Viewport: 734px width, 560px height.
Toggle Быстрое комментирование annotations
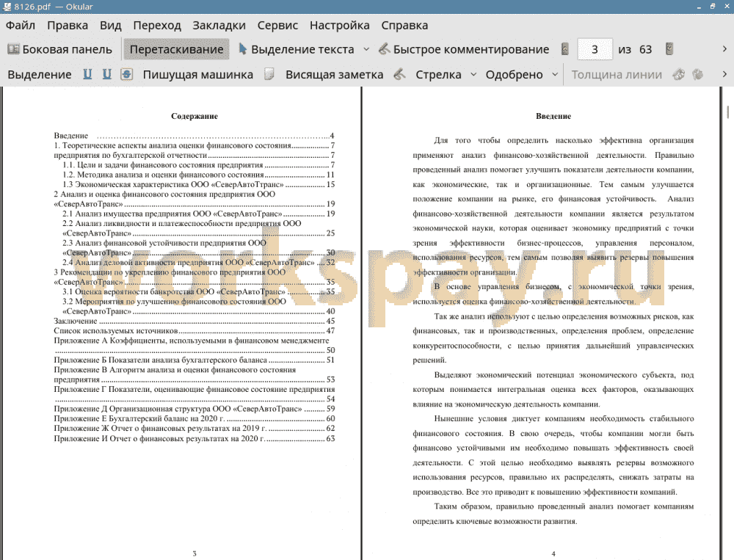coord(463,49)
